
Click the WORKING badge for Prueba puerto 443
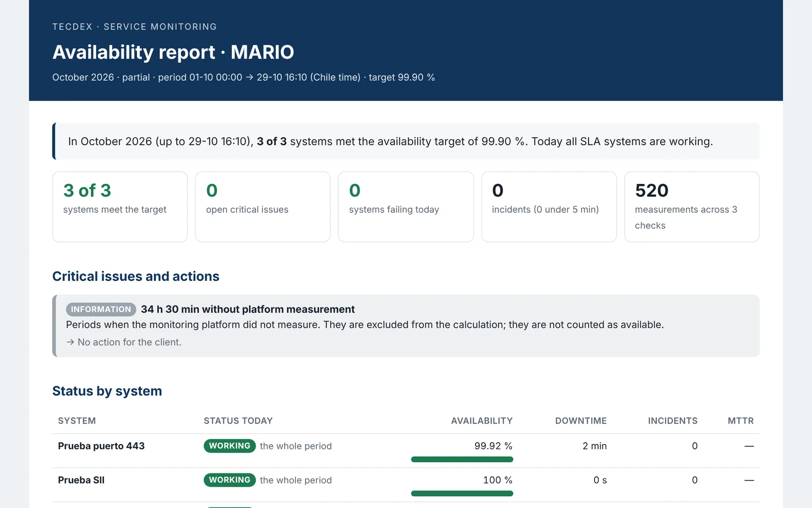229,446
